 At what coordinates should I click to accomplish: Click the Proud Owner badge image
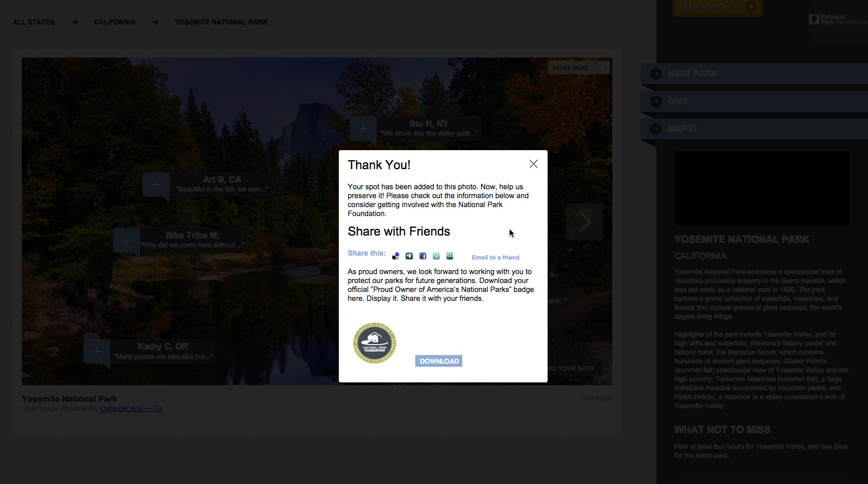tap(375, 343)
